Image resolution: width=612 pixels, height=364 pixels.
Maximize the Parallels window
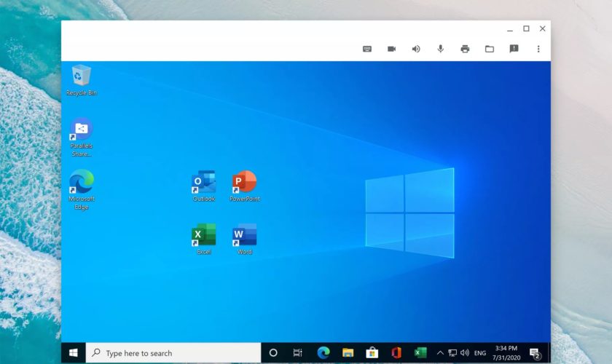click(x=526, y=28)
